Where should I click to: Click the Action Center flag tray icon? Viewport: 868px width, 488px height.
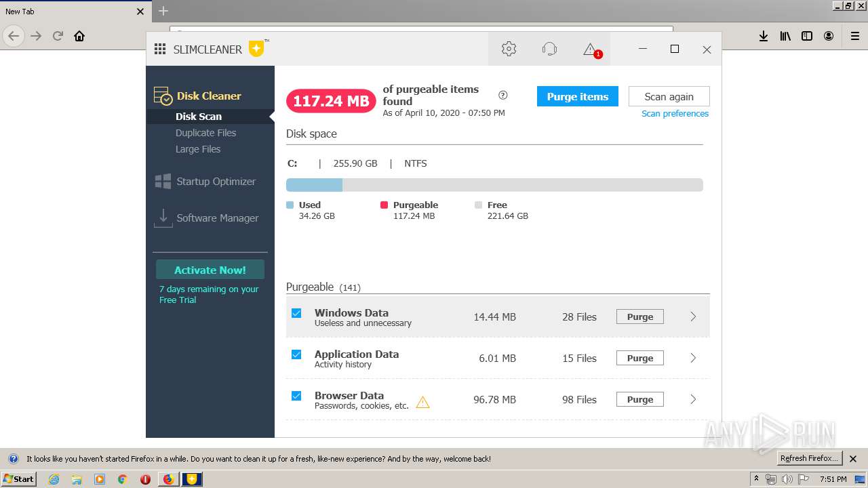pyautogui.click(x=803, y=479)
